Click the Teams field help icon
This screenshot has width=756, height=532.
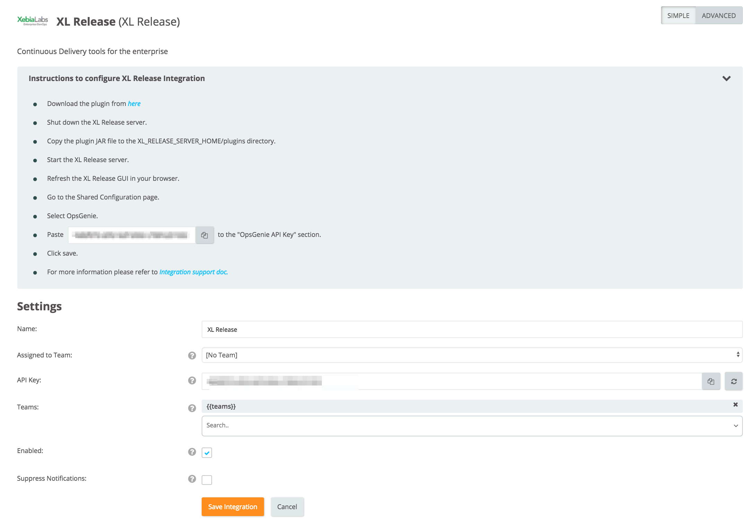(192, 408)
